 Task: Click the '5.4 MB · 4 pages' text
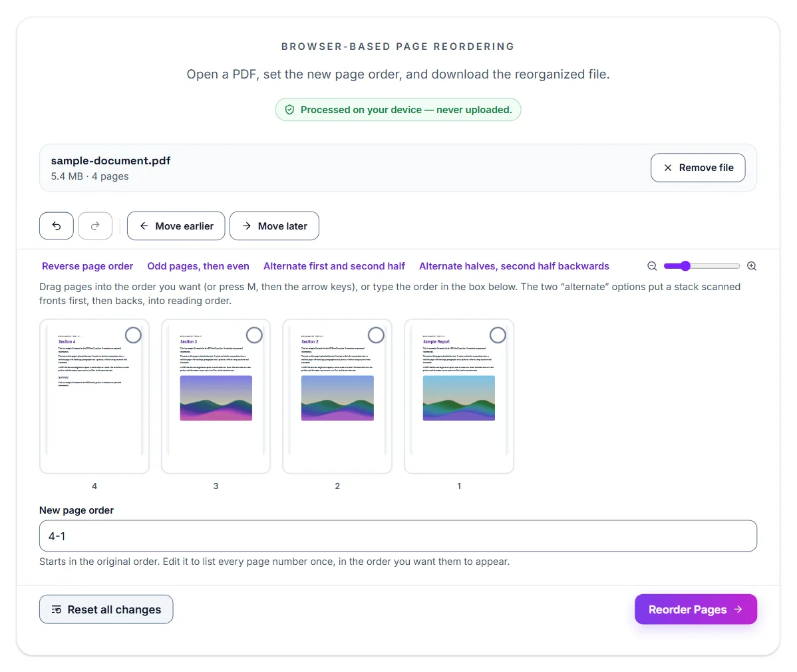pyautogui.click(x=89, y=176)
